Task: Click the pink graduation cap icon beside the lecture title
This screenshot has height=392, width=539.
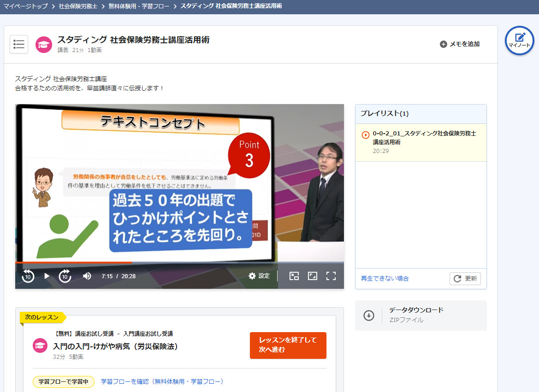Action: pos(44,45)
